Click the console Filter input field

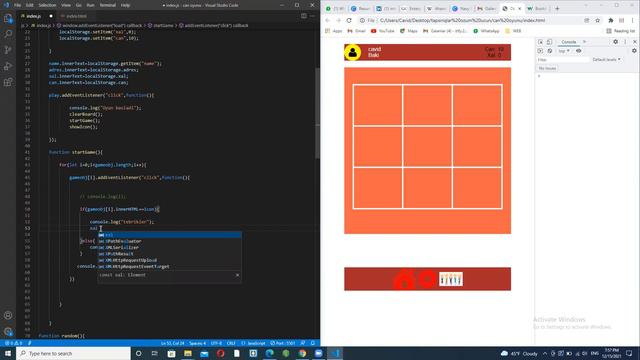point(563,60)
